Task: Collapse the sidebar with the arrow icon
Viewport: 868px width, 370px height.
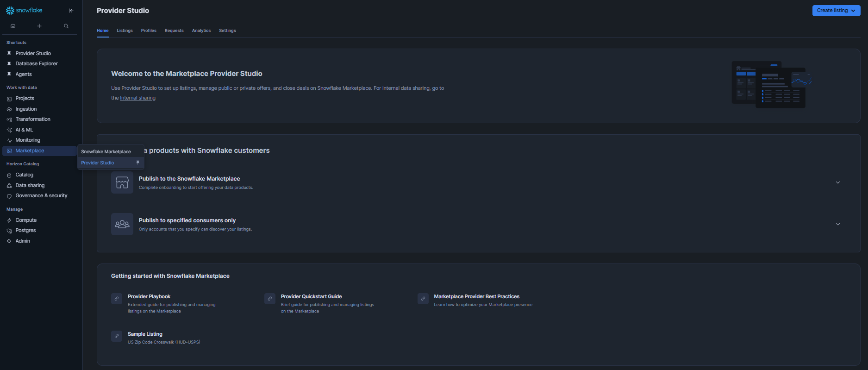Action: pos(71,11)
